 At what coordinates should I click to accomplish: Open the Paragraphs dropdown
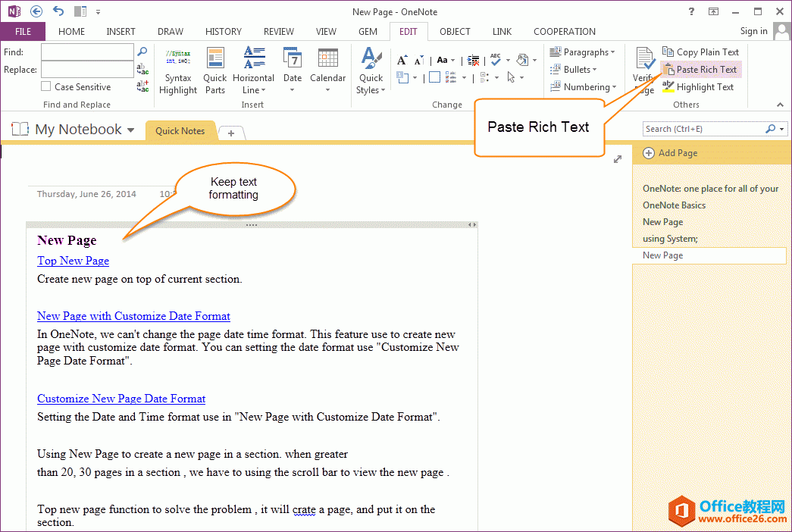(582, 52)
